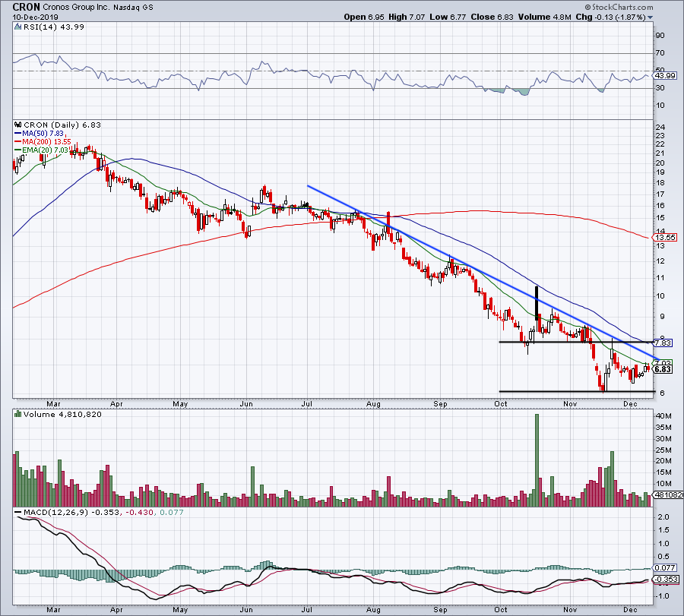Click the 'Oct' label on price chart axis
This screenshot has width=684, height=616.
tap(501, 403)
